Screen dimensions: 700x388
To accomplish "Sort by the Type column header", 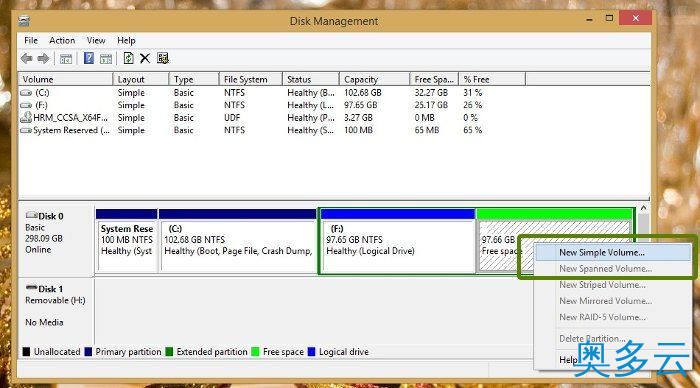I will click(194, 79).
